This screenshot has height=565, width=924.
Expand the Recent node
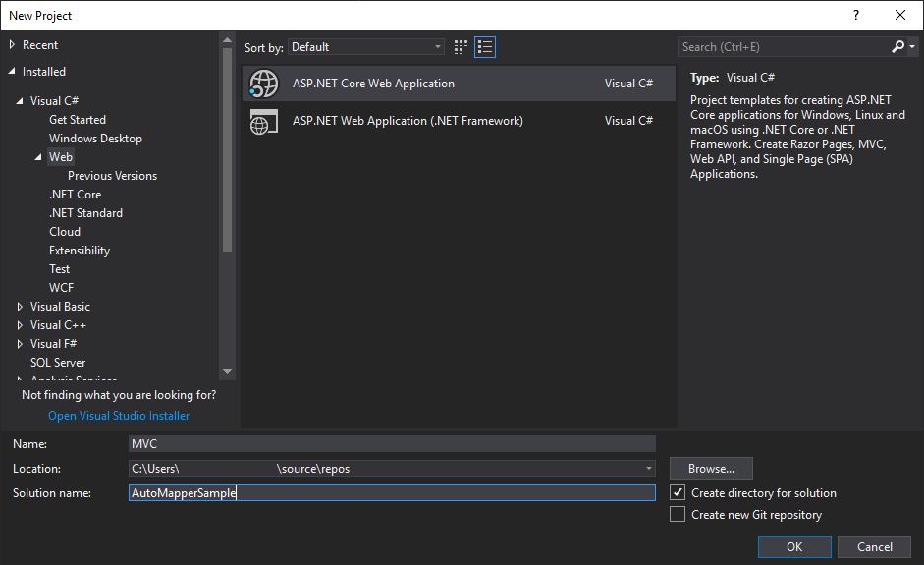[12, 45]
